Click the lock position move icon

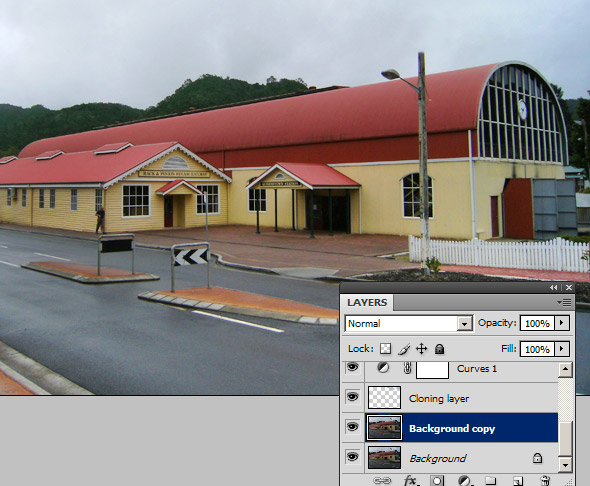(x=421, y=349)
